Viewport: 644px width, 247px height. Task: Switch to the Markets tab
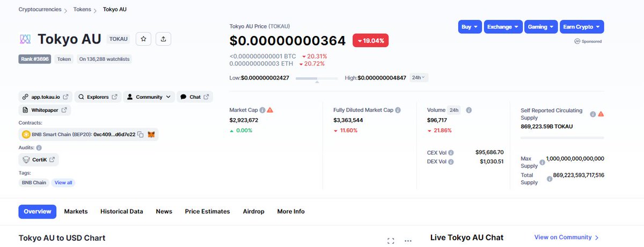(76, 212)
